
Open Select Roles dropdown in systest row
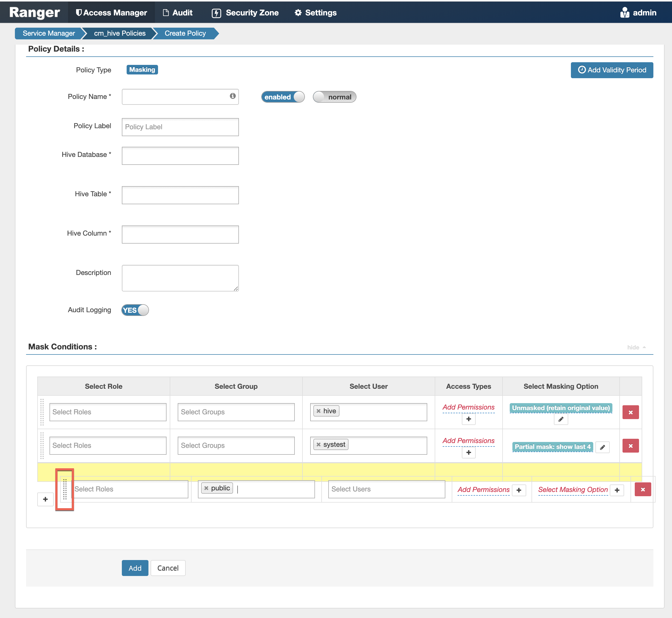(108, 445)
